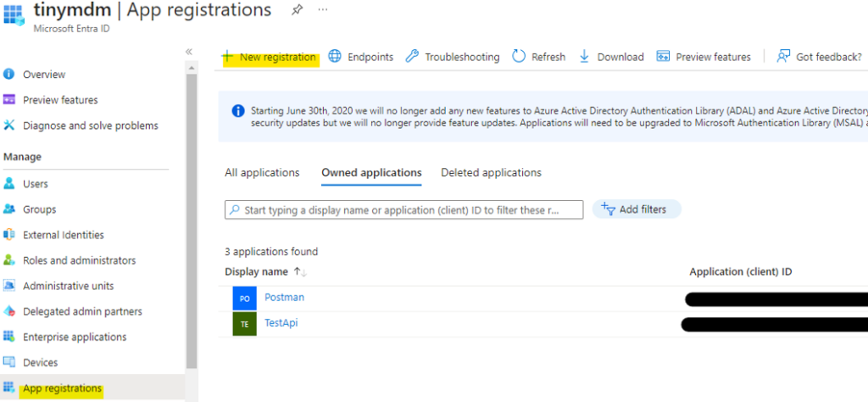Open Troubleshooting wrench icon
Screen dimensions: 868x402
pos(412,57)
